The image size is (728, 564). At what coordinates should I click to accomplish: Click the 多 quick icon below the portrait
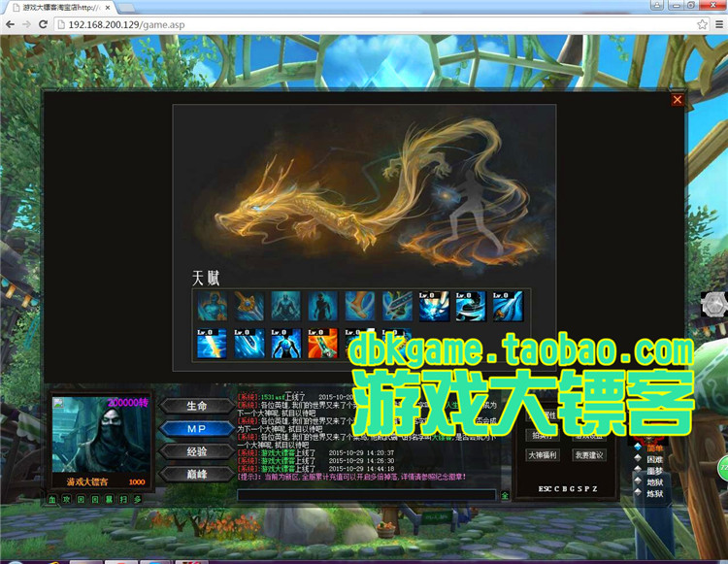[138, 500]
